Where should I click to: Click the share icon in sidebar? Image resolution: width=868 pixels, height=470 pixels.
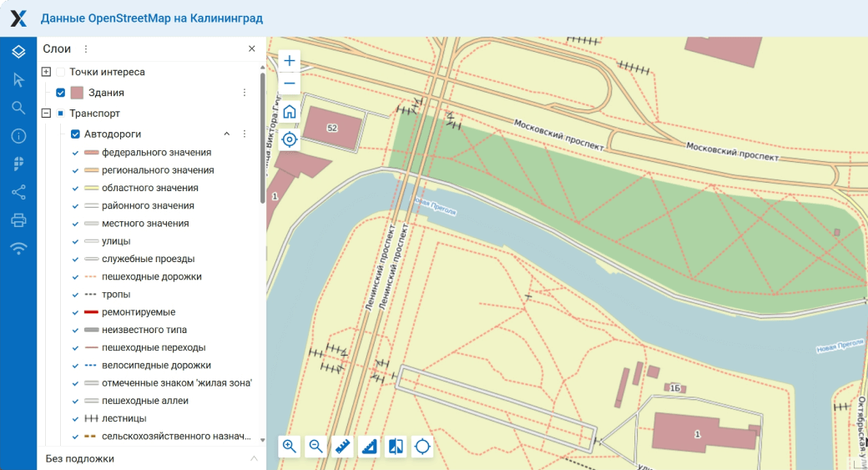coord(18,193)
